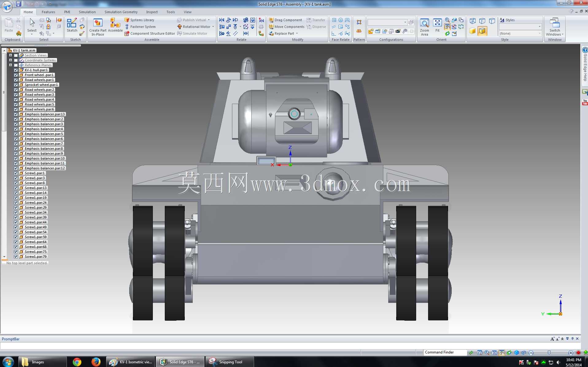This screenshot has width=588, height=367.
Task: Open the Configurations combo box
Action: point(387,22)
